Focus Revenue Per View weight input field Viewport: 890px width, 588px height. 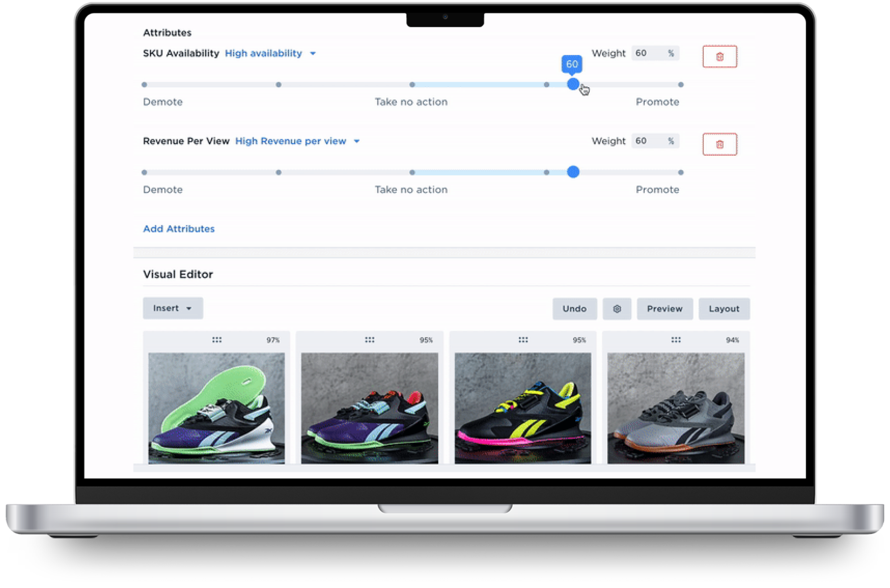pos(655,141)
